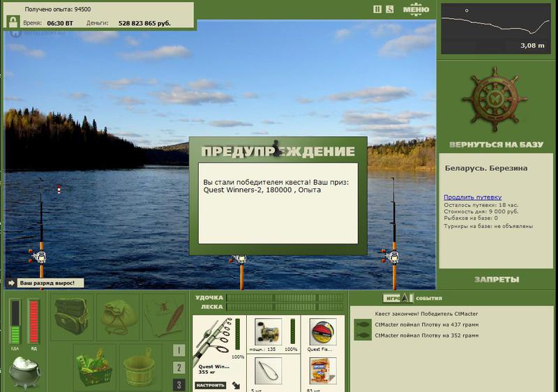Image resolution: width=558 pixels, height=392 pixels.
Task: Expand the rod setup arrow icon
Action: [x=236, y=385]
